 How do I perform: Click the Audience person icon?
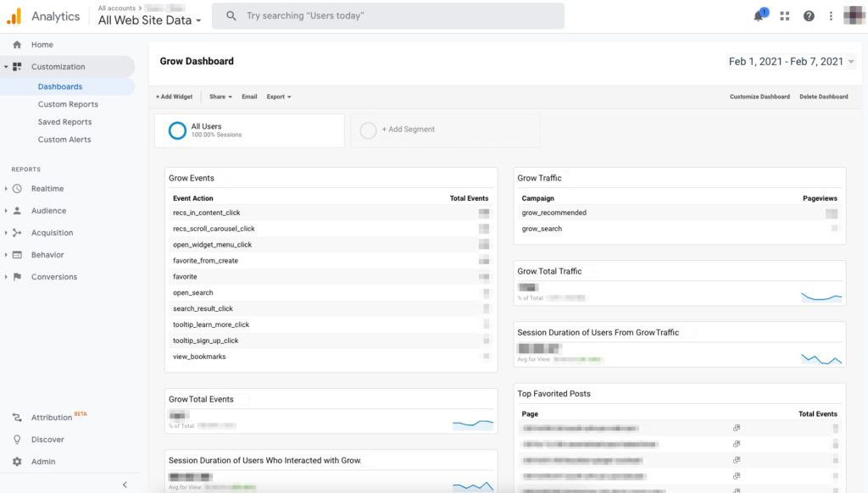pyautogui.click(x=15, y=210)
